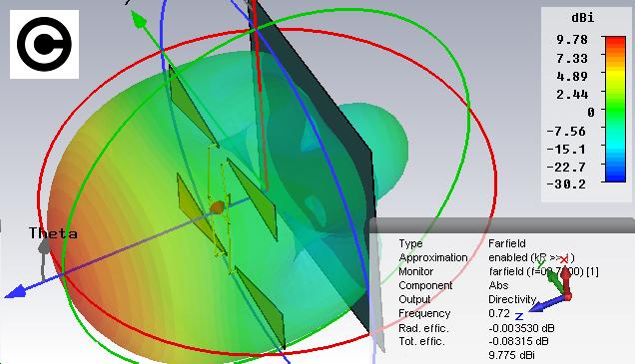Click the red top of the color scale bar
The image size is (635, 364).
pyautogui.click(x=615, y=41)
